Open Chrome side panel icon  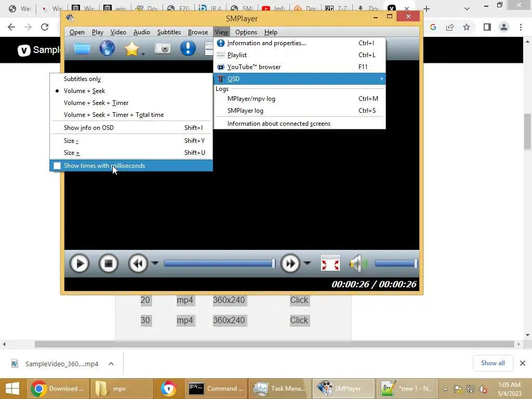click(x=487, y=27)
